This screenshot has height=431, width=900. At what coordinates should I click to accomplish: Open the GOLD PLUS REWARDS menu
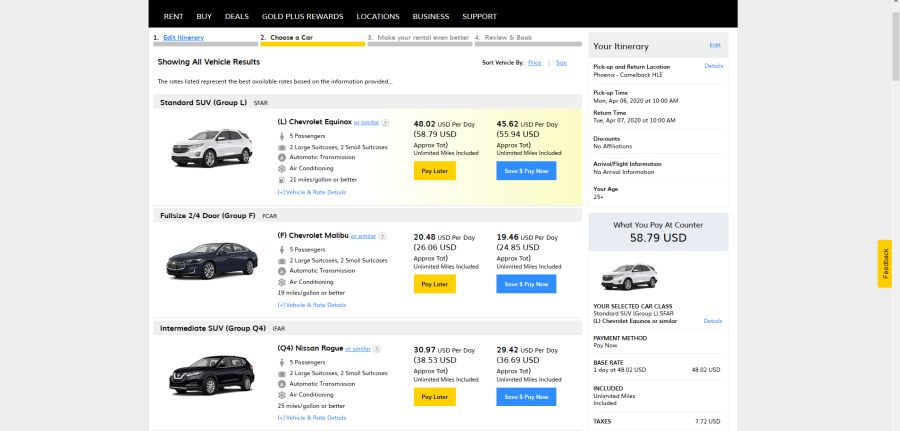click(x=302, y=16)
